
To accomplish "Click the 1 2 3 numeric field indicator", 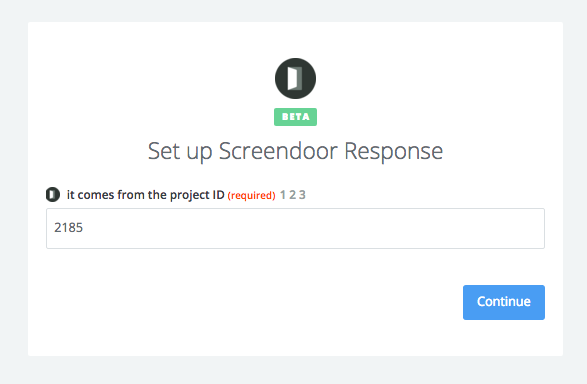I will [293, 195].
